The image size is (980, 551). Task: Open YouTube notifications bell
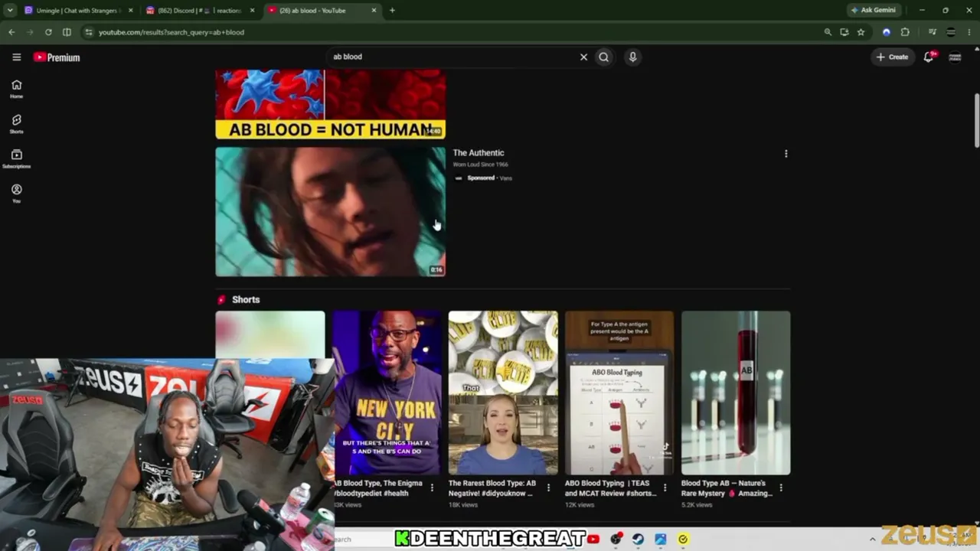point(929,57)
